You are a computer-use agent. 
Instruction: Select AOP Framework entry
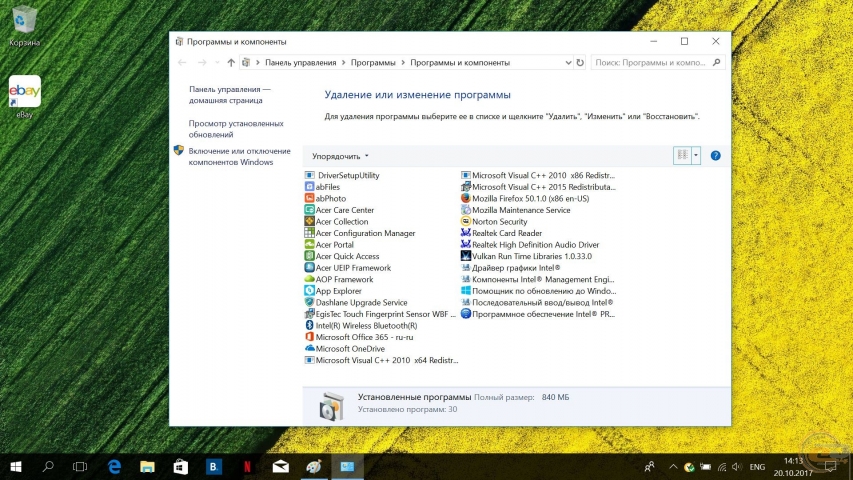339,279
